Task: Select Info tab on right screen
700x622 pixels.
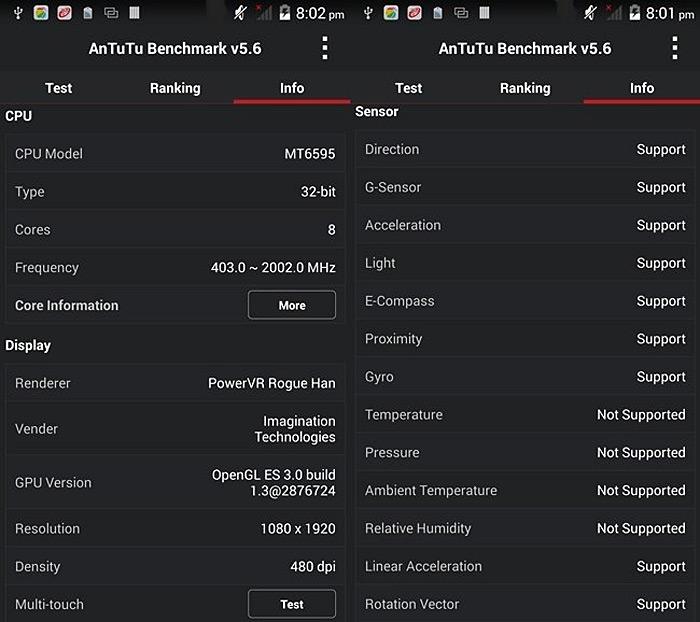Action: pyautogui.click(x=642, y=88)
